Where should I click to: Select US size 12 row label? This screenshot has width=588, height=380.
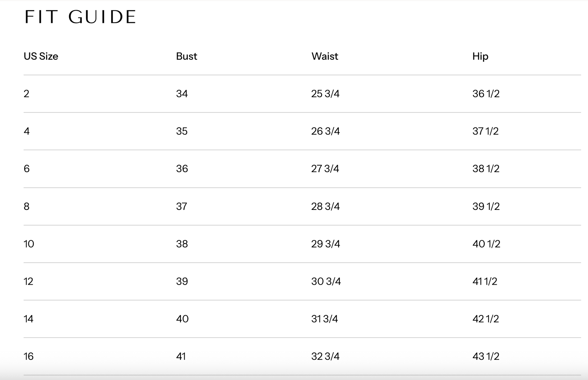28,281
